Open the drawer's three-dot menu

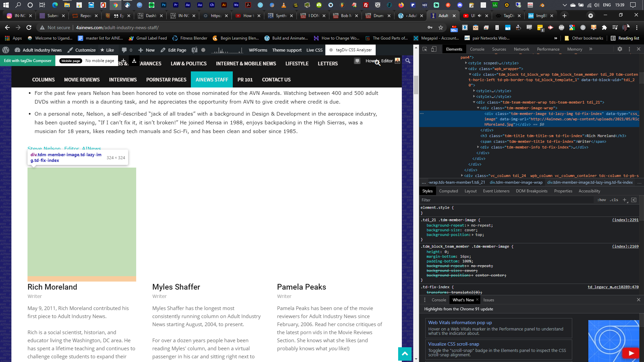click(425, 300)
